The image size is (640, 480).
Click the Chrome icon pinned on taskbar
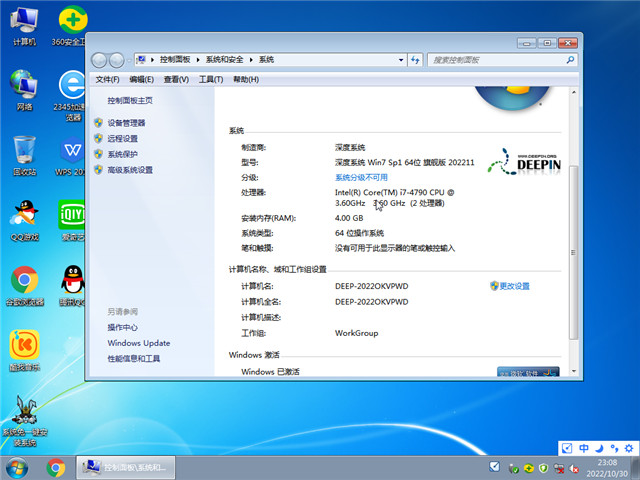tap(56, 467)
